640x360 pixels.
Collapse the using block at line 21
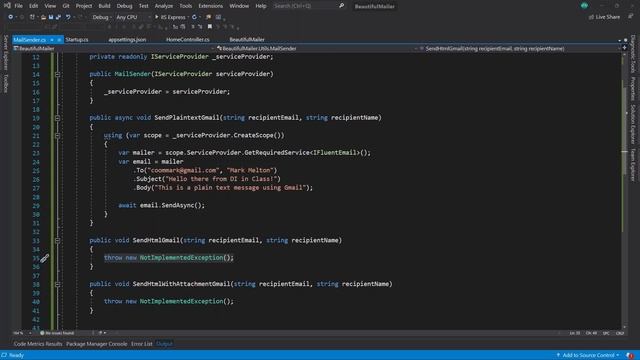point(57,136)
